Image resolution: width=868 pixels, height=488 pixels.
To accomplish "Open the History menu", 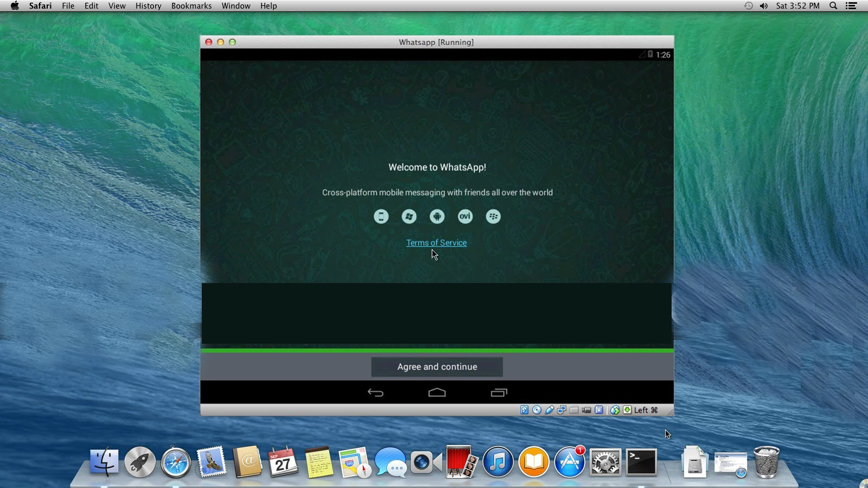I will (x=148, y=6).
